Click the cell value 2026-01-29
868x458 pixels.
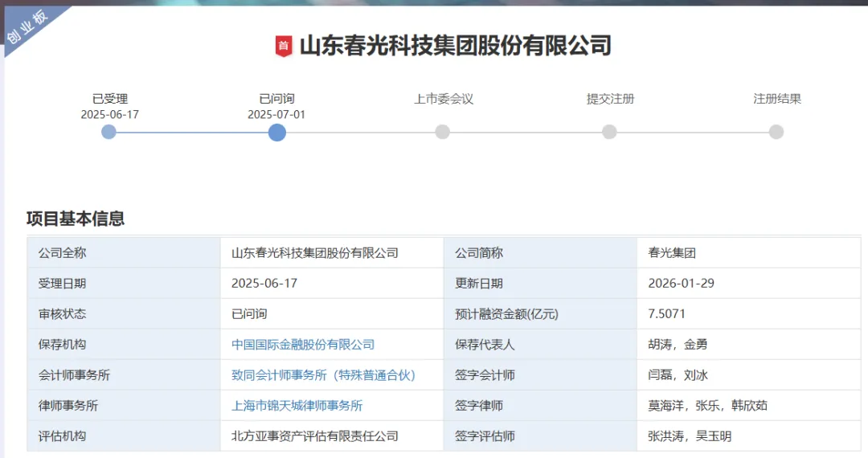tap(681, 283)
